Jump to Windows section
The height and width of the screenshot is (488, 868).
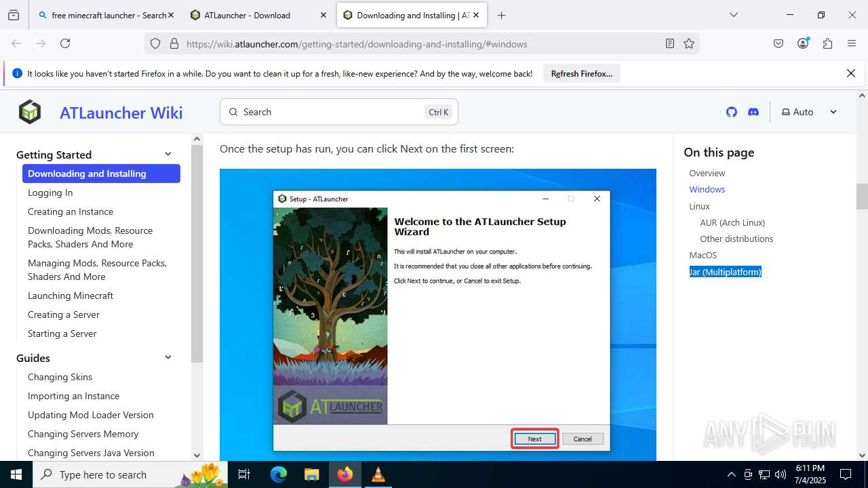pyautogui.click(x=707, y=189)
